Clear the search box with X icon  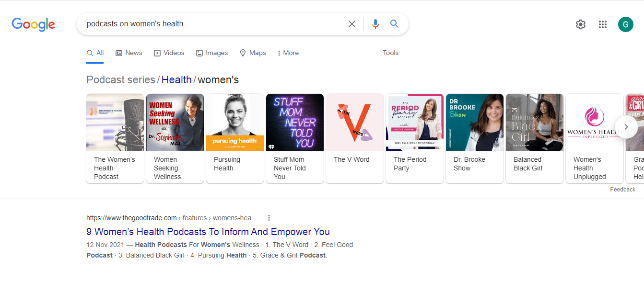[352, 24]
